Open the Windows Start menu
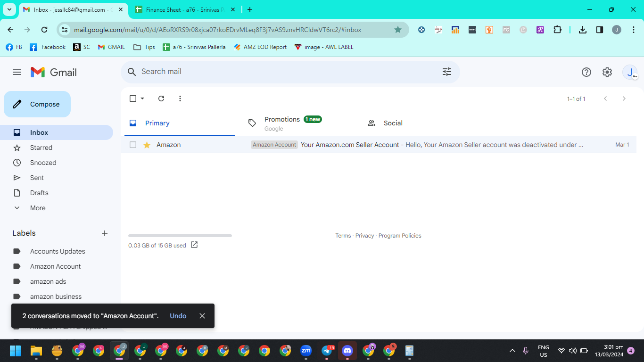Image resolution: width=644 pixels, height=362 pixels. 16,351
